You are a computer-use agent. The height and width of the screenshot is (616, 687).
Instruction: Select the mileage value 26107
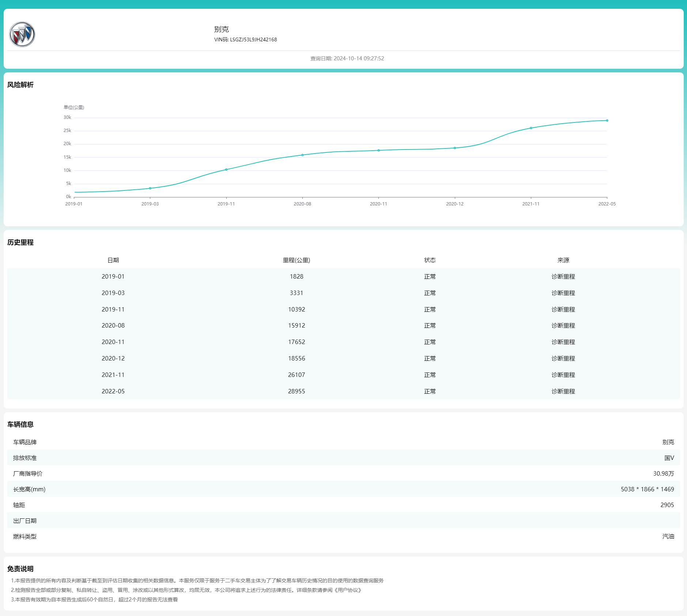pos(297,375)
